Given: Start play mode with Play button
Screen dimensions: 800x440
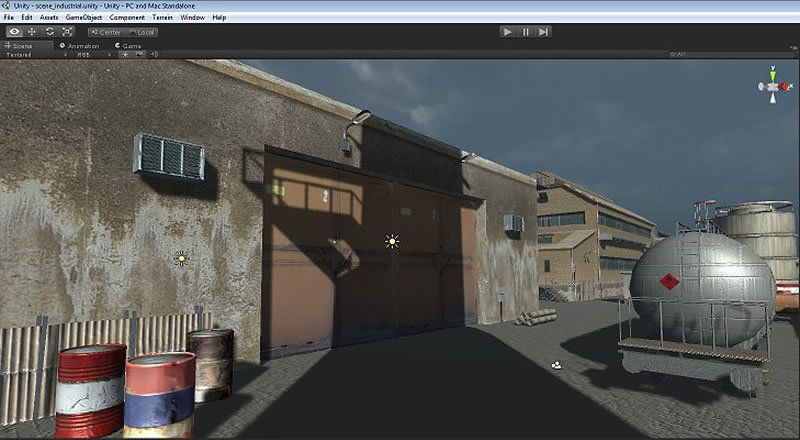Looking at the screenshot, I should pyautogui.click(x=508, y=32).
